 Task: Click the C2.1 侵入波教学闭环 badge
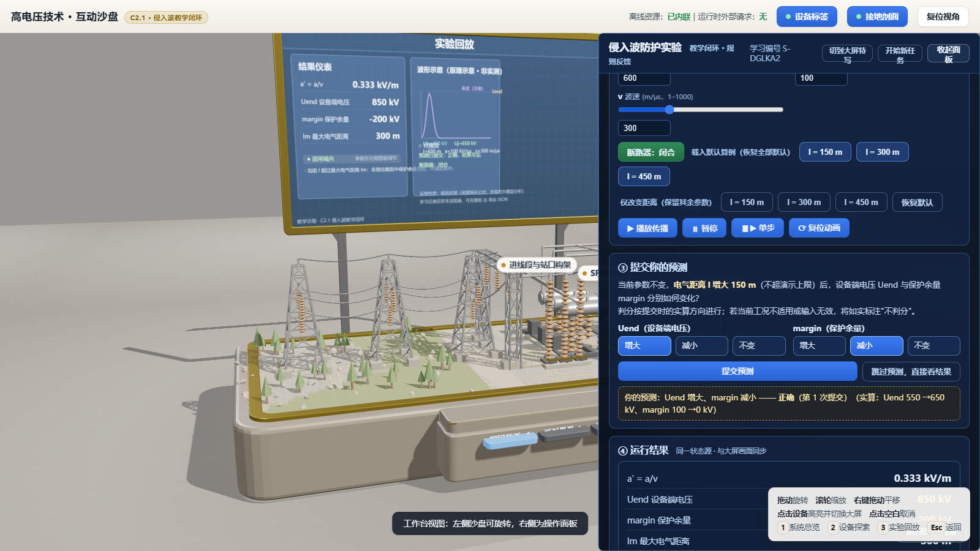[166, 18]
